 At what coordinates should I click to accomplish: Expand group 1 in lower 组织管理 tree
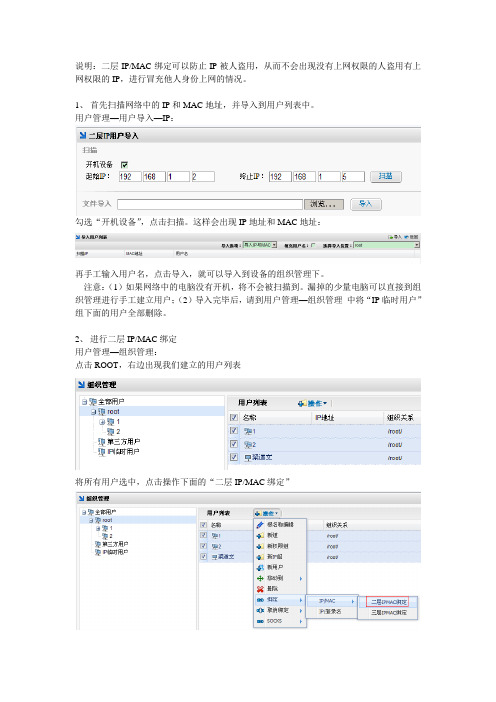[98, 528]
